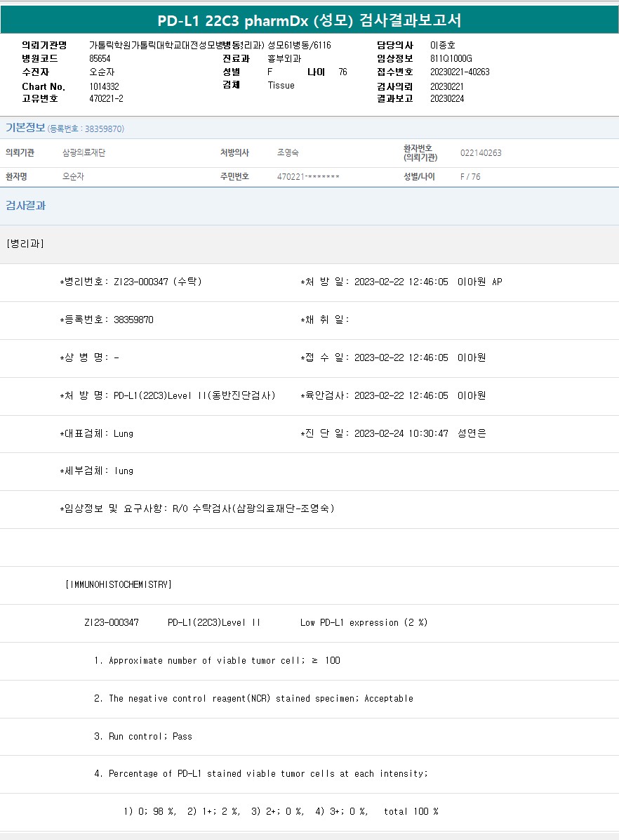Click the 진단일 timestamp 2023-02-24 10:30:47
The width and height of the screenshot is (619, 840).
click(401, 433)
